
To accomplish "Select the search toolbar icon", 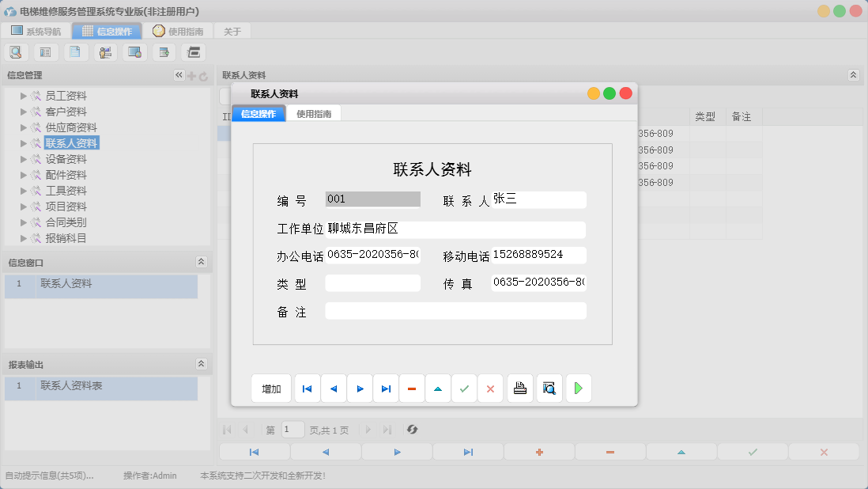I will [x=16, y=51].
